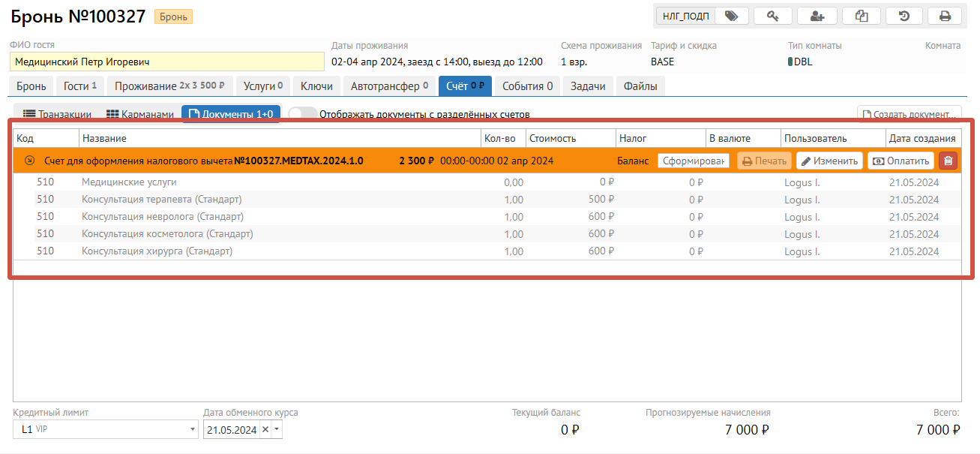Click the add guest icon button
980x454 pixels.
(817, 16)
